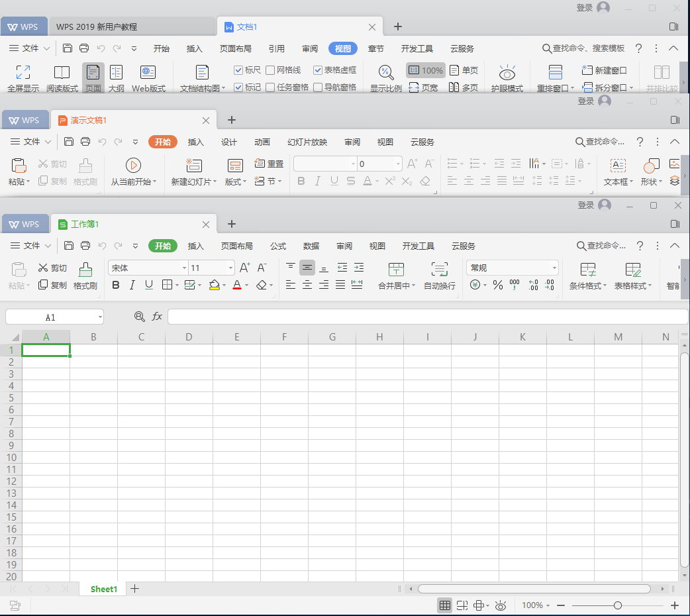Enable gridlines checkbox in Writer
This screenshot has width=690, height=616.
coord(271,70)
